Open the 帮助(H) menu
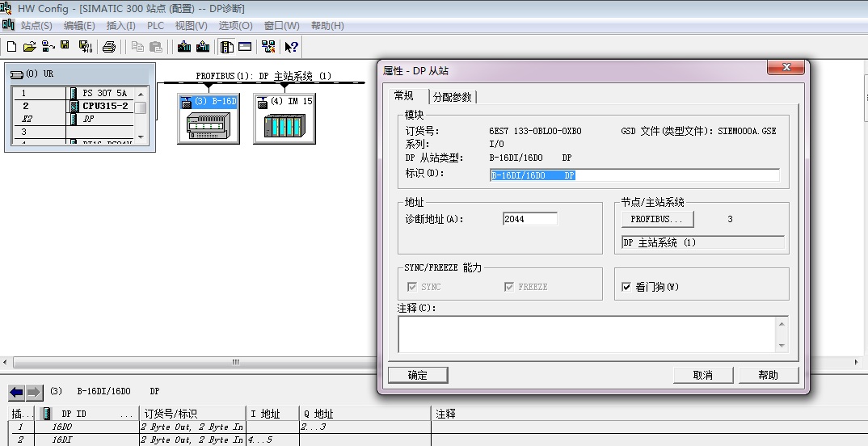868x446 pixels. [327, 26]
